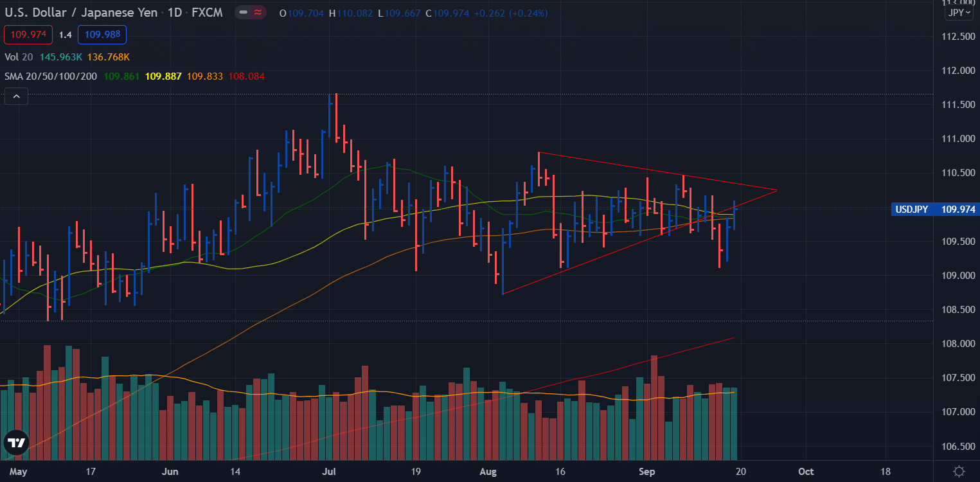Select the SMA 20/50/100/200 indicator label
This screenshot has width=980, height=482.
[x=49, y=76]
